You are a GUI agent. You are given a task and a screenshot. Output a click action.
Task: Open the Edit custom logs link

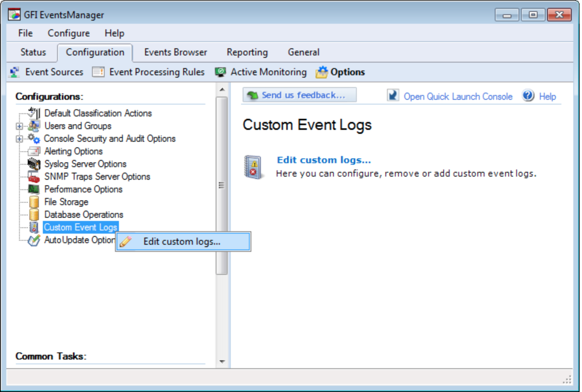pos(324,160)
